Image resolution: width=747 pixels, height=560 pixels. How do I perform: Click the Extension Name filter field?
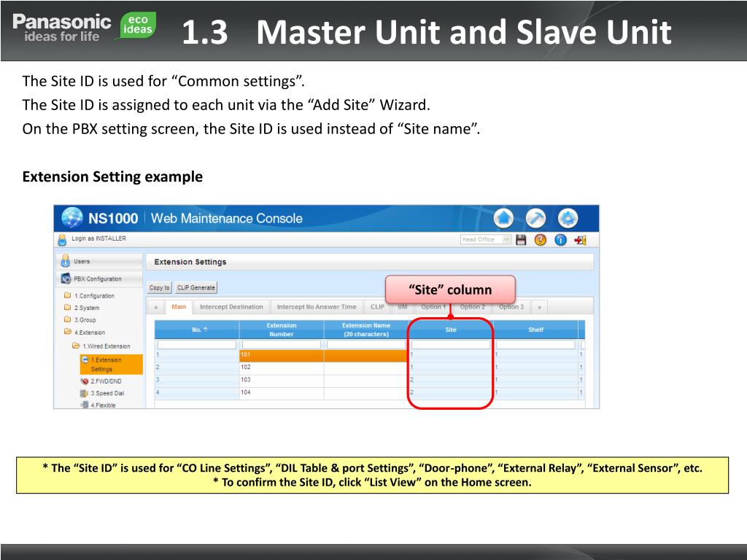pyautogui.click(x=366, y=344)
